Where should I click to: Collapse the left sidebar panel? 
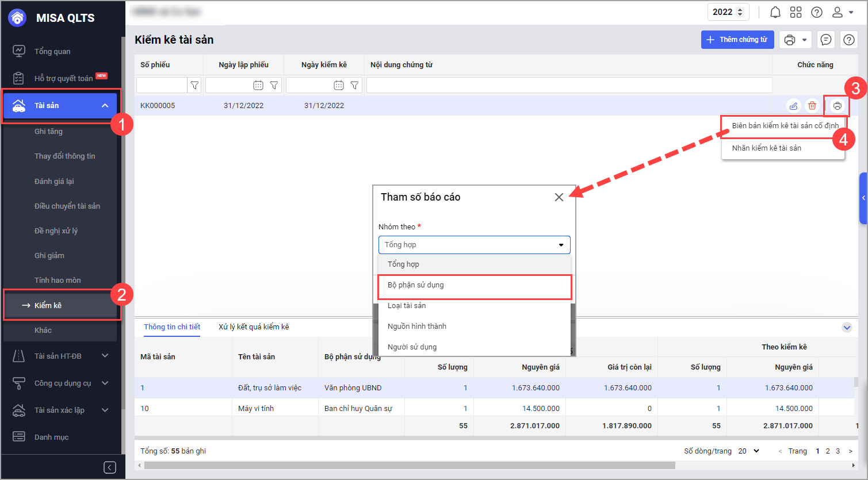(x=110, y=467)
